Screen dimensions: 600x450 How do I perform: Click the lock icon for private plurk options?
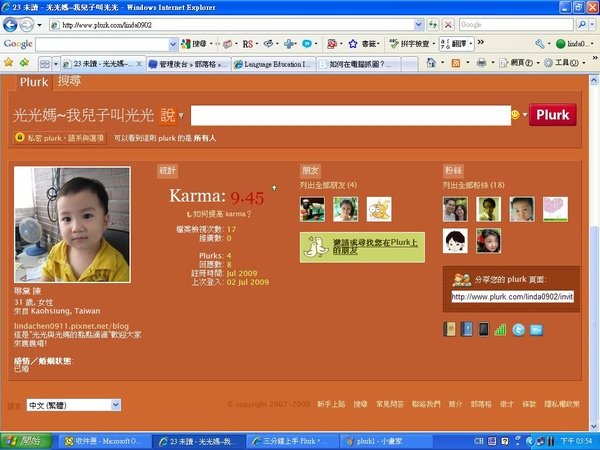click(20, 137)
